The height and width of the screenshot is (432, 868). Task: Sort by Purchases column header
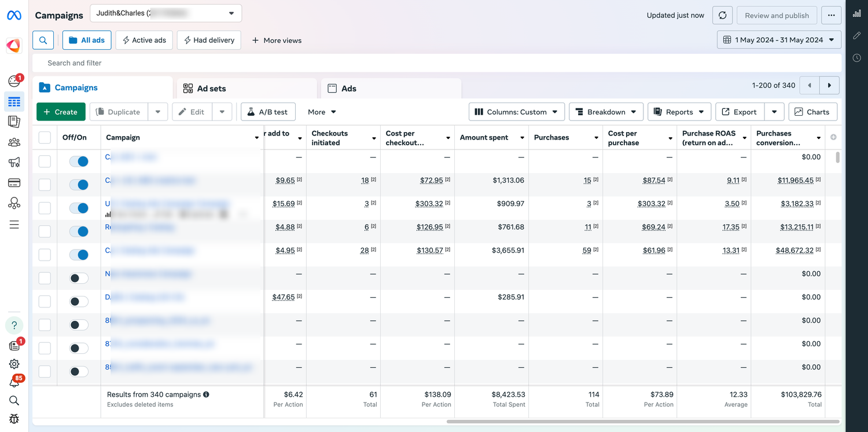[x=565, y=137]
